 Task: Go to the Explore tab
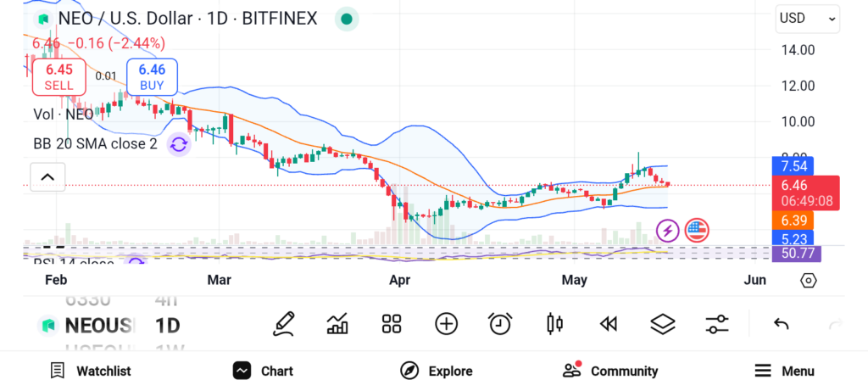click(436, 371)
